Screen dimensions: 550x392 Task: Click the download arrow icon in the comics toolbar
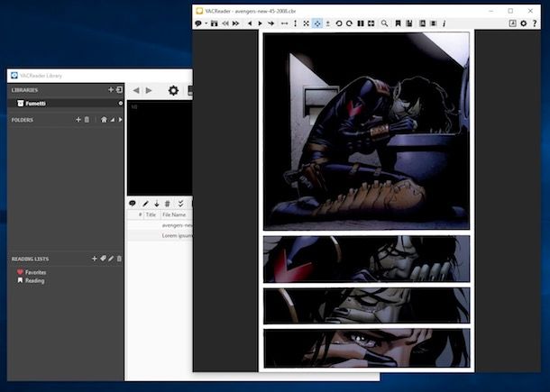click(157, 204)
